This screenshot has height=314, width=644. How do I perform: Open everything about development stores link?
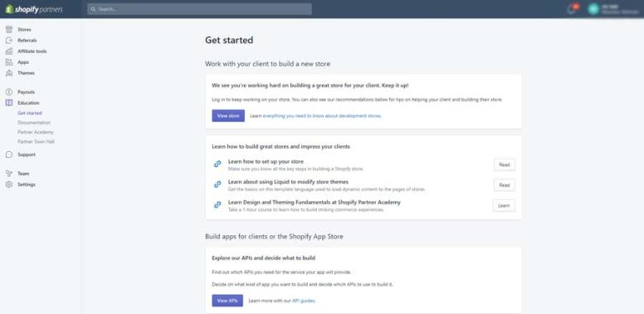[322, 116]
